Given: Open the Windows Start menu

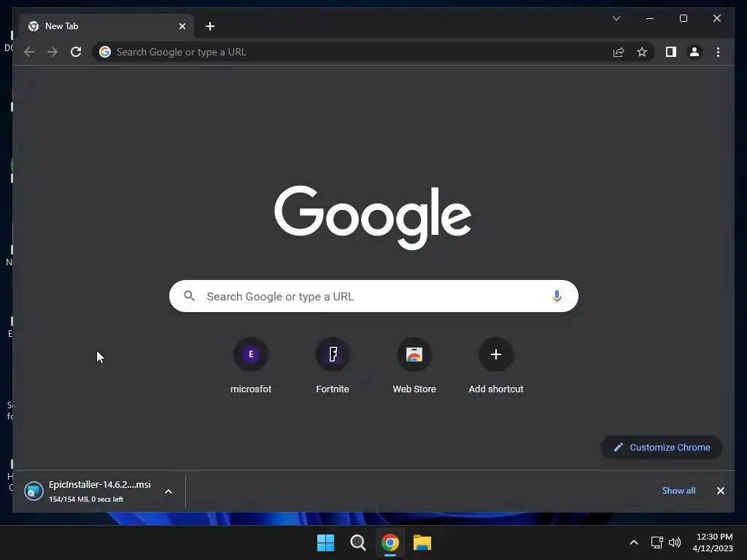Looking at the screenshot, I should [x=326, y=542].
